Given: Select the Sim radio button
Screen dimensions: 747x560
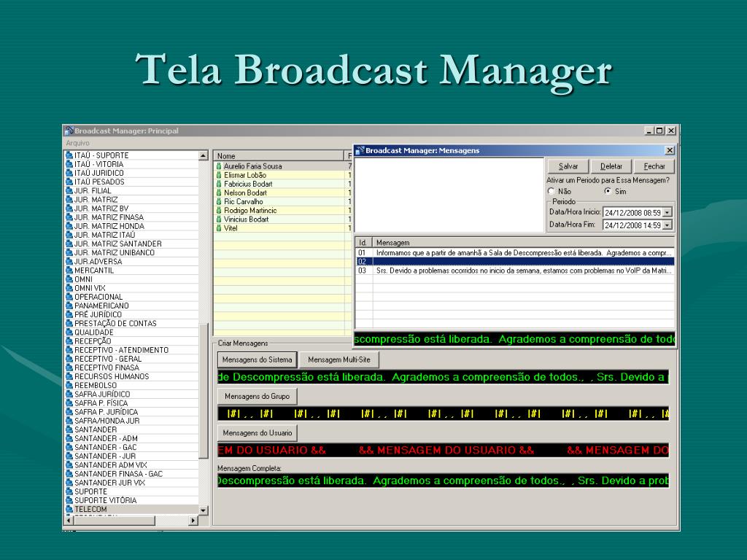Looking at the screenshot, I should pos(608,191).
